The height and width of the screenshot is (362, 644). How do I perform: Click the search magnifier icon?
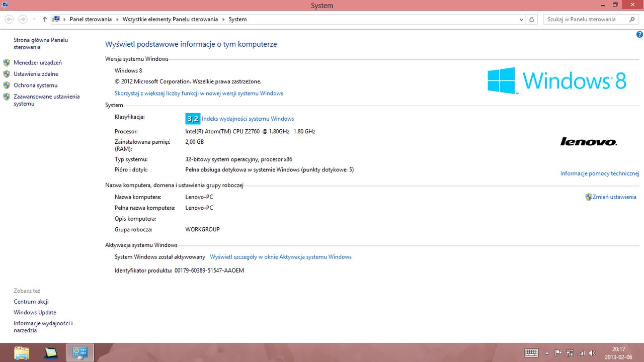tap(633, 19)
